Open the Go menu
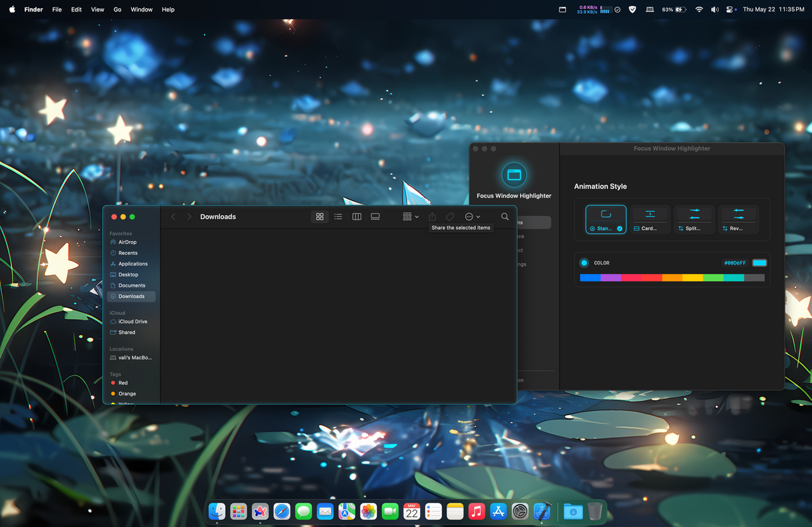 117,10
